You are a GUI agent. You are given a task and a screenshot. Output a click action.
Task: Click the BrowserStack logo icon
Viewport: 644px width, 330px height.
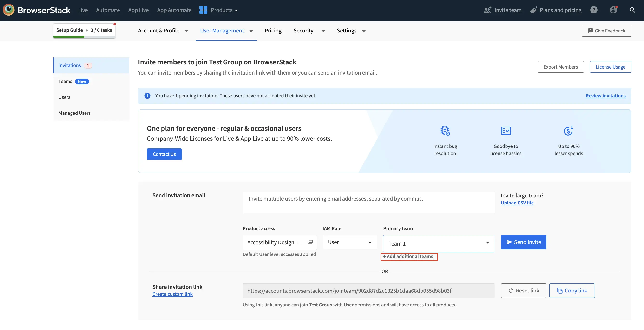(x=9, y=10)
